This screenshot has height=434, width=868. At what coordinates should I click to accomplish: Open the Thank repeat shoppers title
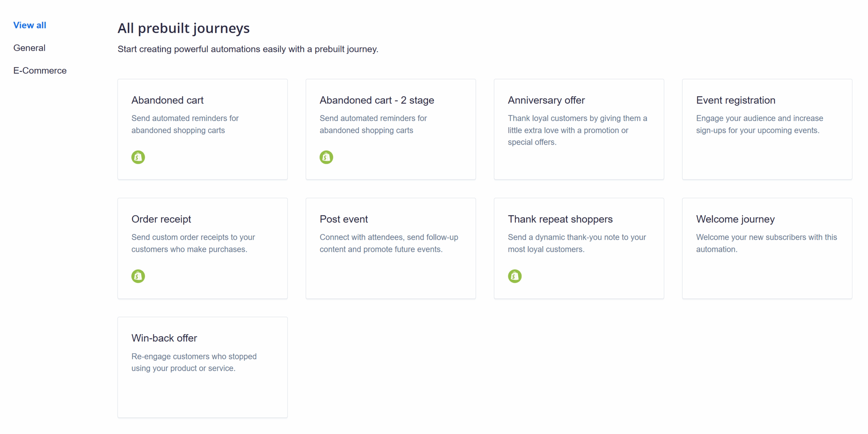click(x=560, y=219)
